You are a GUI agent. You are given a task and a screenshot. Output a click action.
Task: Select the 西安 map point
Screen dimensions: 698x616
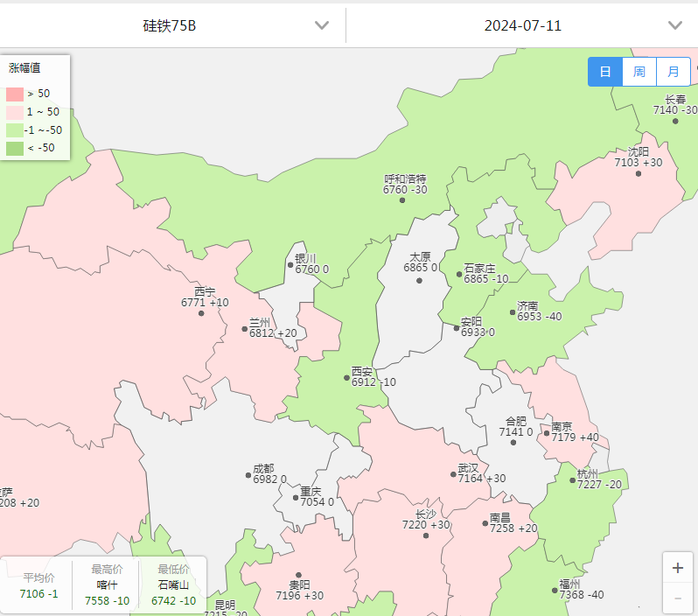(346, 378)
